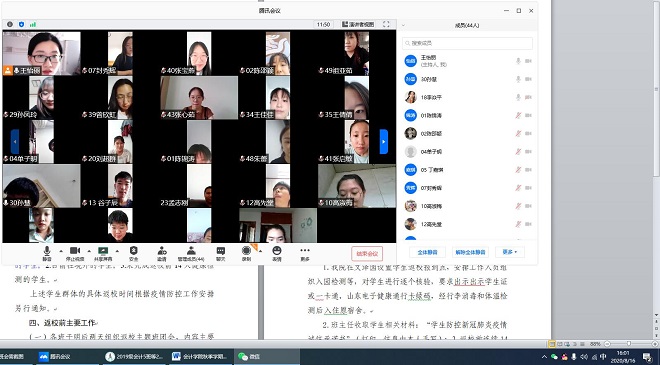
Task: Start screen sharing from the toolbar
Action: click(103, 253)
